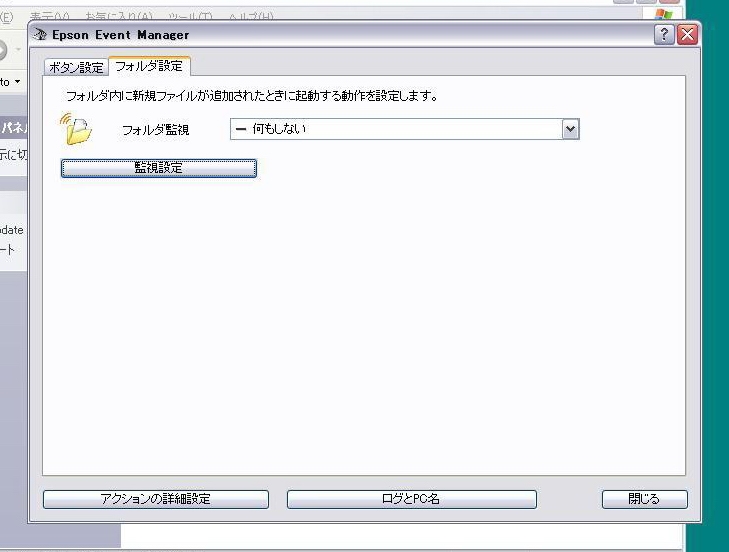
Task: Click the help question mark button
Action: (x=664, y=35)
